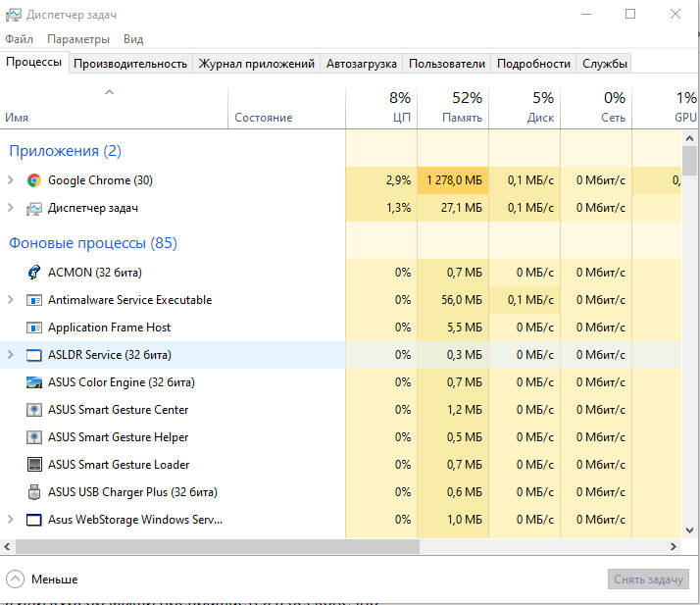Viewport: 700px width, 605px height.
Task: Sort by the ЦП column header
Action: pos(381,109)
